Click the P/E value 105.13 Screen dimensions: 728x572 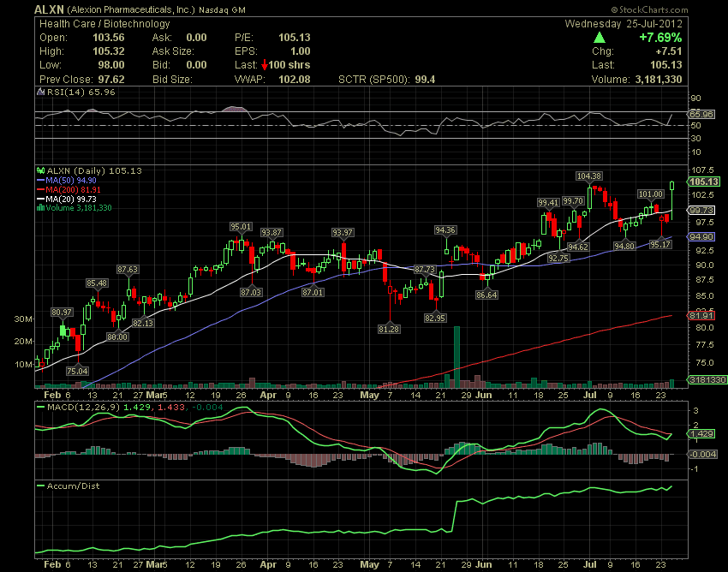tap(295, 38)
